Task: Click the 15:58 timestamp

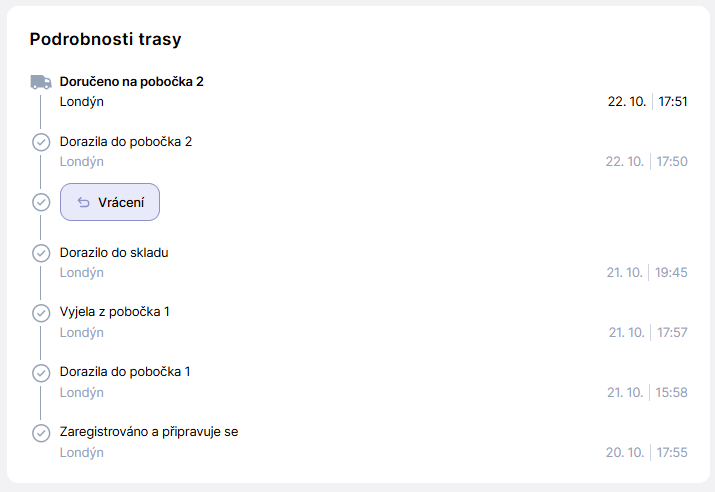Action: pyautogui.click(x=673, y=392)
